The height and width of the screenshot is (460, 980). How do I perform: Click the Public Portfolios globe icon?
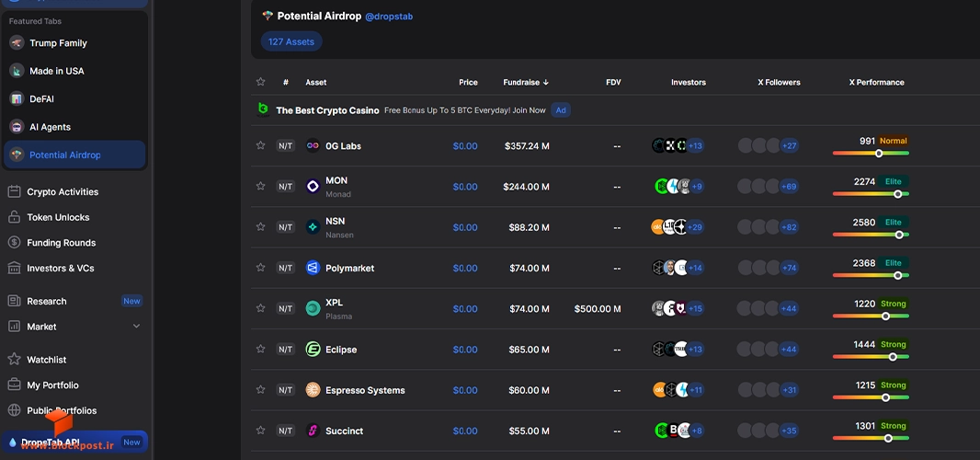(x=14, y=410)
